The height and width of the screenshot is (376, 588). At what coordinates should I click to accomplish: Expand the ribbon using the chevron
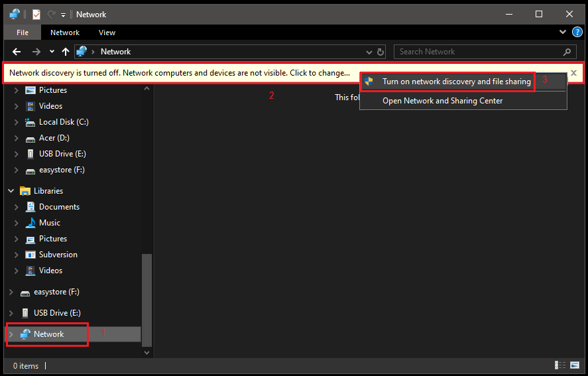pos(563,32)
